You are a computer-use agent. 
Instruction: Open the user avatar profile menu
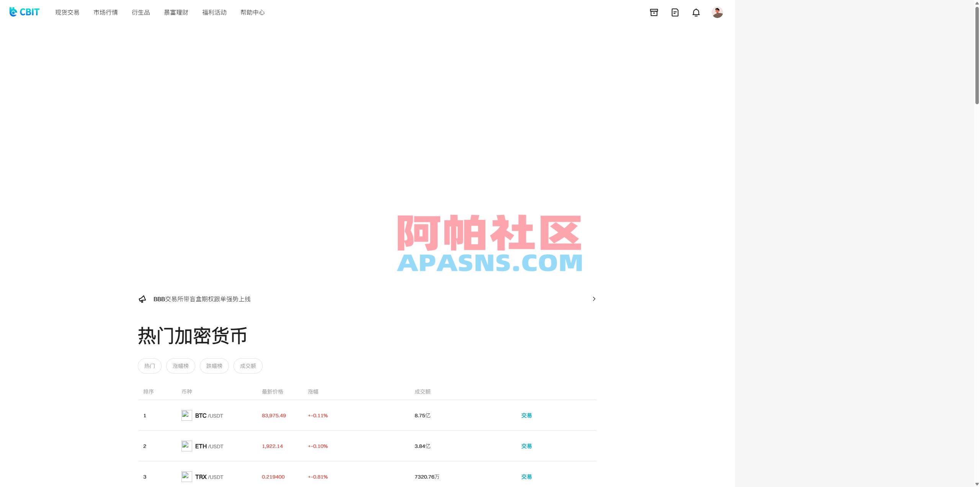[718, 12]
